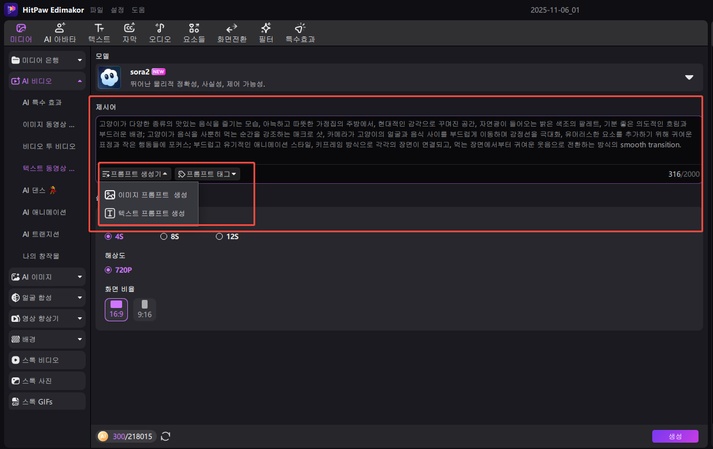Open AI 애니메이션 in sidebar

(44, 212)
